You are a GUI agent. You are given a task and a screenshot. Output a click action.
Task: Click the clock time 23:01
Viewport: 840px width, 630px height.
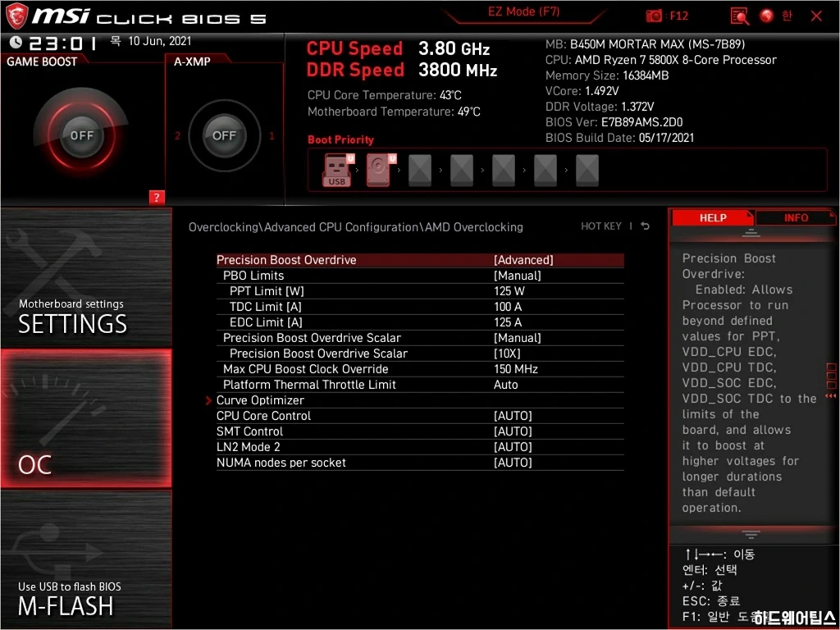point(62,43)
